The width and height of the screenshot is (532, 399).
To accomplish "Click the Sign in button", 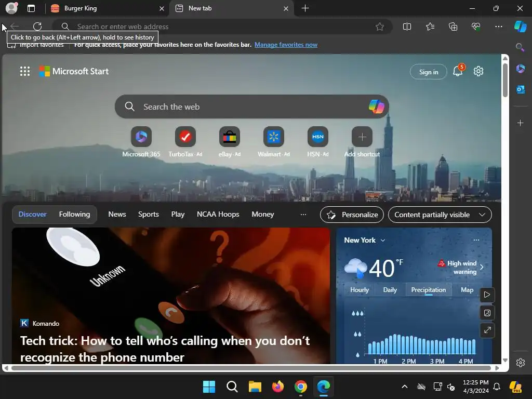I will [429, 72].
